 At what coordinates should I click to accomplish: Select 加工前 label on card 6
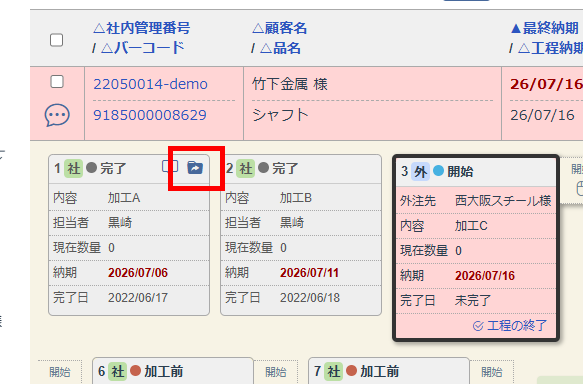click(164, 371)
